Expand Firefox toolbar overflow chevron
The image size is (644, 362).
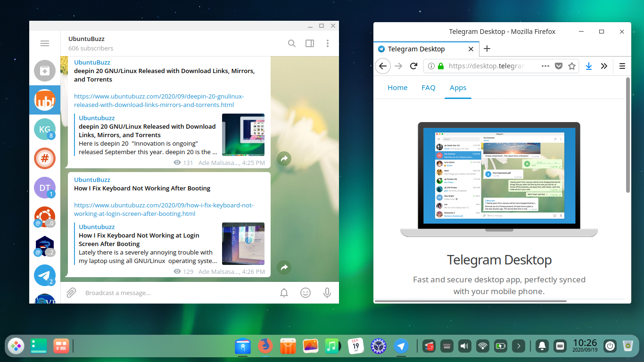pos(604,66)
